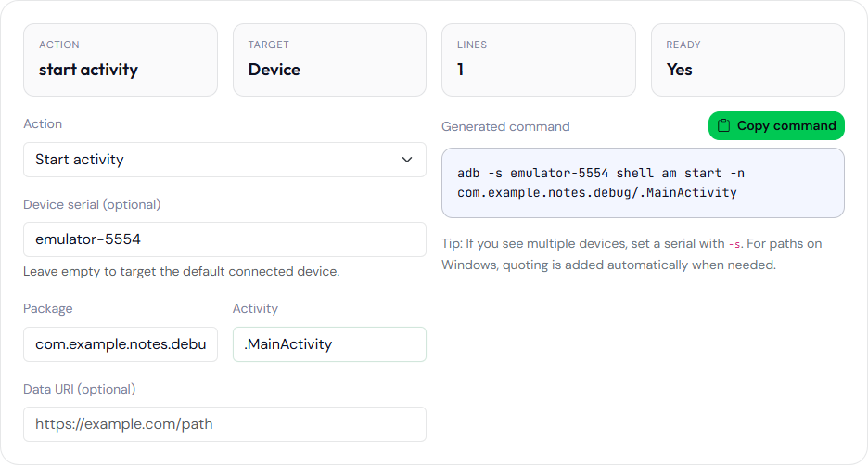Click the 'Data URI (optional)' label
This screenshot has height=466, width=868.
[x=79, y=389]
